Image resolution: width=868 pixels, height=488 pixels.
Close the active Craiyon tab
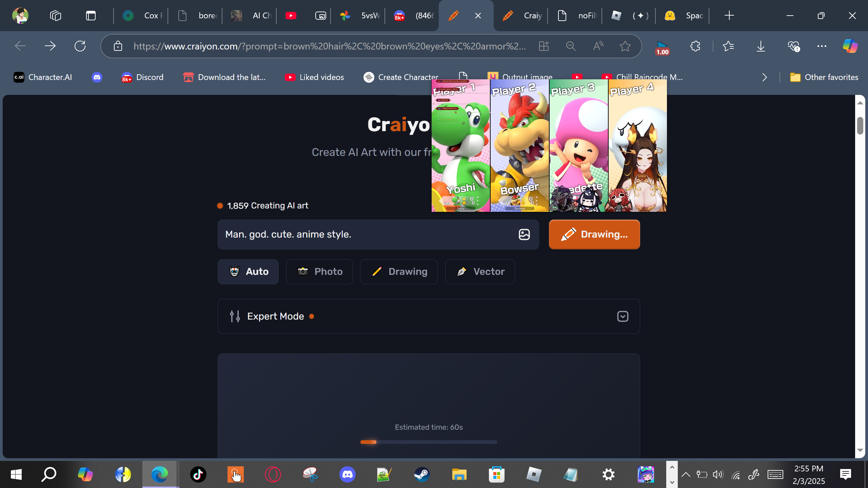tap(478, 16)
